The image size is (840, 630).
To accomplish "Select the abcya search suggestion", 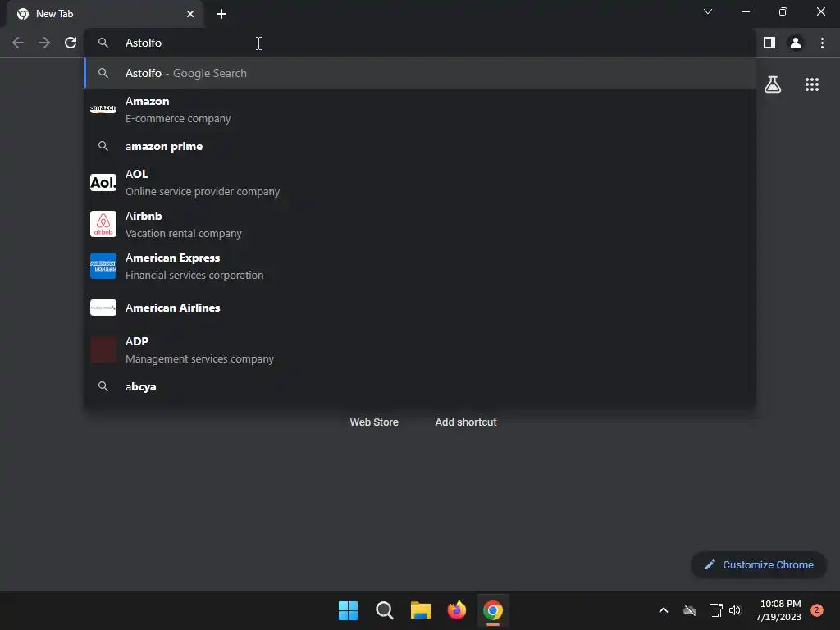I will point(419,386).
